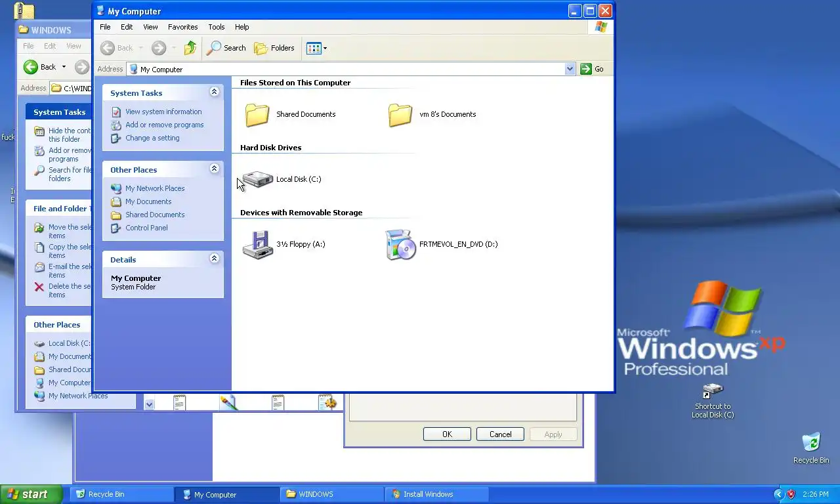Click the Control Panel sidebar icon
Screen dimensions: 840x504
click(116, 228)
